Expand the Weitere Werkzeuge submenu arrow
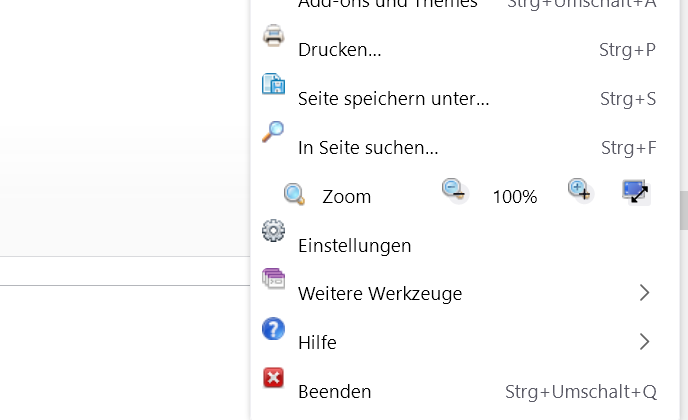The image size is (688, 420). click(x=645, y=293)
